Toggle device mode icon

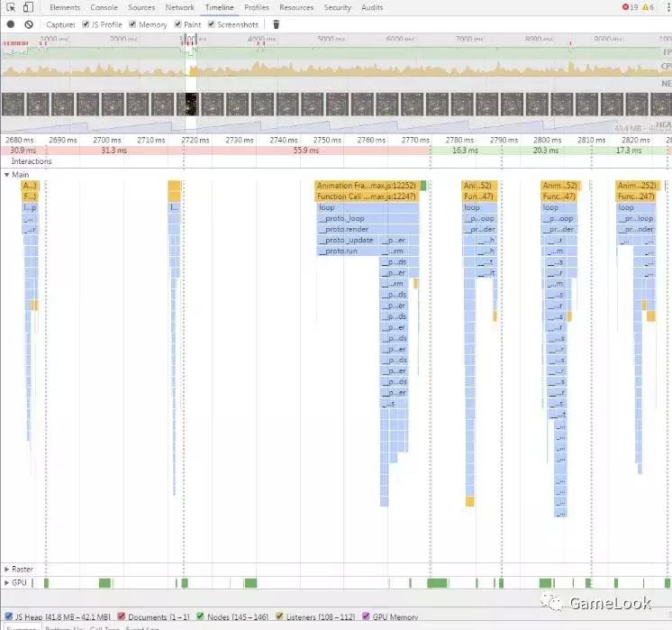click(28, 7)
